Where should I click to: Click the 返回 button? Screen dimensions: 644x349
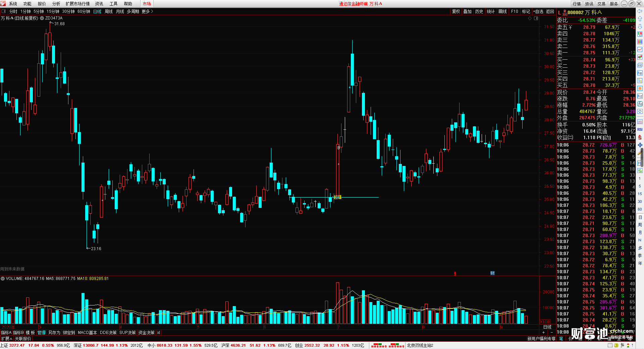550,11
